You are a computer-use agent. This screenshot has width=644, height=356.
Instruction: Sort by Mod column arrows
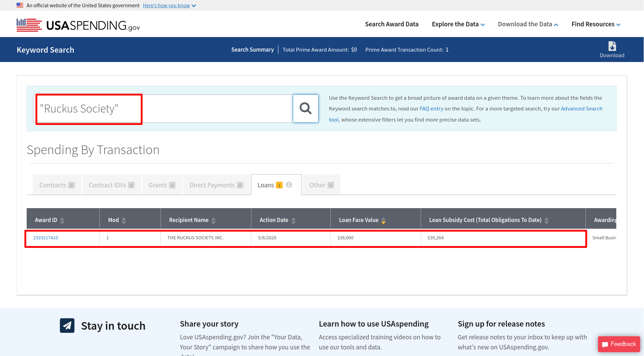coord(124,220)
